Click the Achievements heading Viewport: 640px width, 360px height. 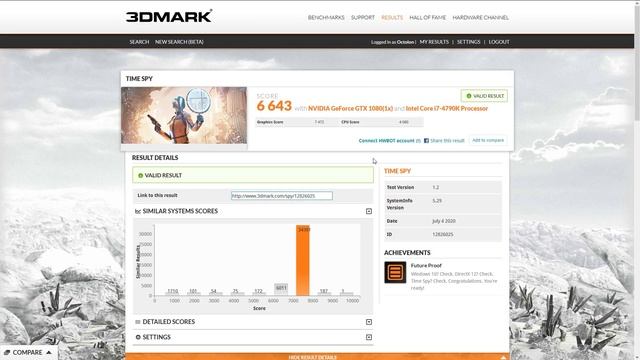tap(407, 253)
